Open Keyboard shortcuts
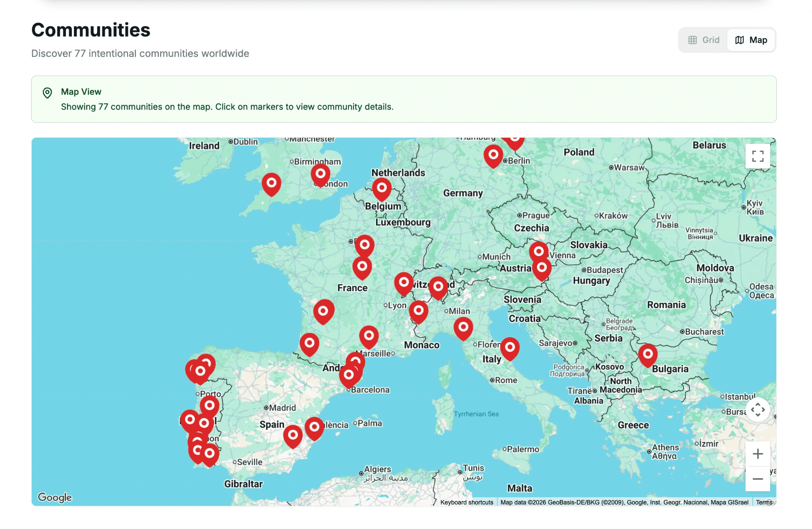Image resolution: width=812 pixels, height=529 pixels. click(467, 502)
